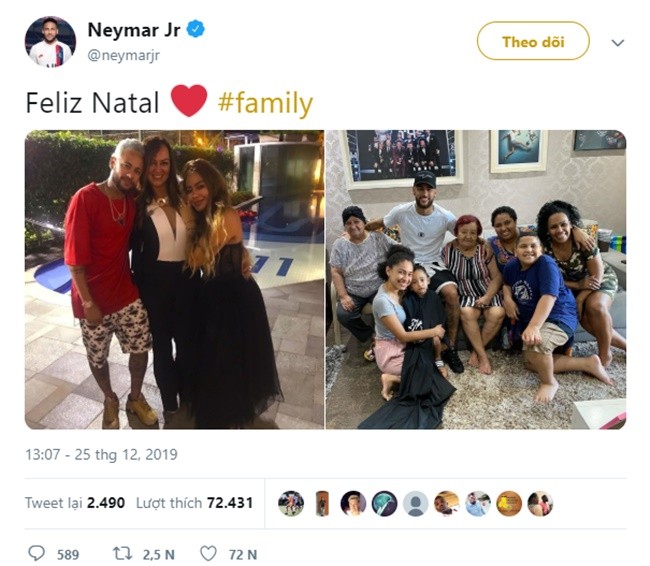View the Tweet lại 2.490 retweets list
Viewport: 650px width, 566px height.
coord(75,503)
